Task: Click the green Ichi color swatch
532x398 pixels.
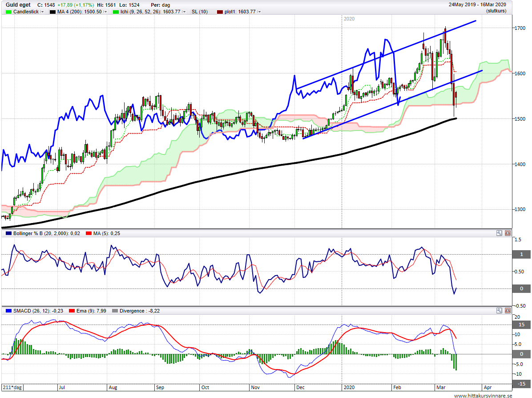Action: pyautogui.click(x=116, y=12)
